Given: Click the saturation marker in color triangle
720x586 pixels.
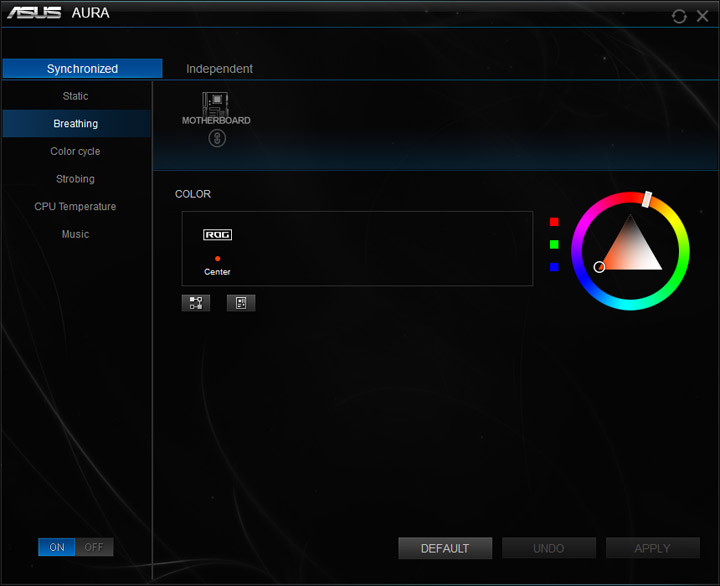Looking at the screenshot, I should click(x=599, y=267).
